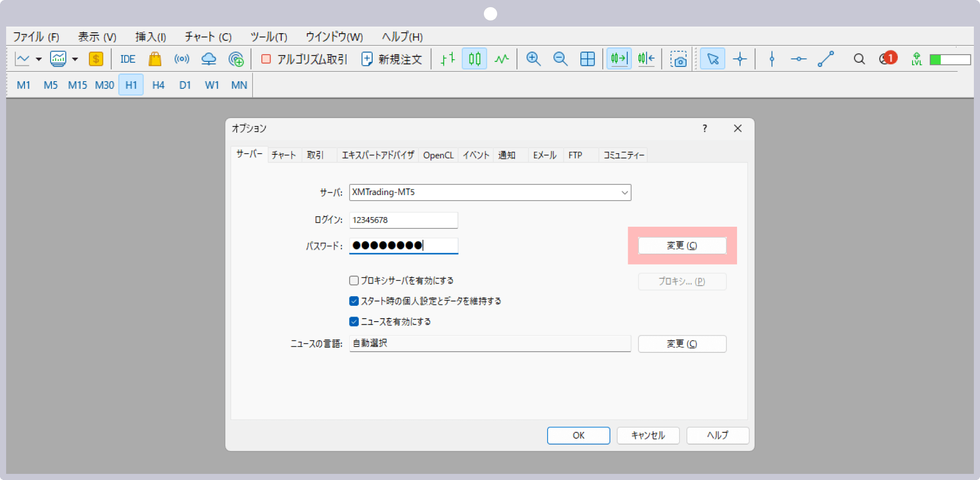Open the ツール(T) menu
980x480 pixels.
click(268, 37)
